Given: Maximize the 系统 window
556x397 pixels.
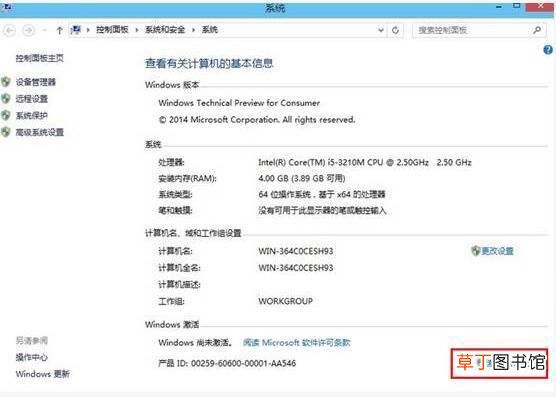Looking at the screenshot, I should click(x=517, y=6).
